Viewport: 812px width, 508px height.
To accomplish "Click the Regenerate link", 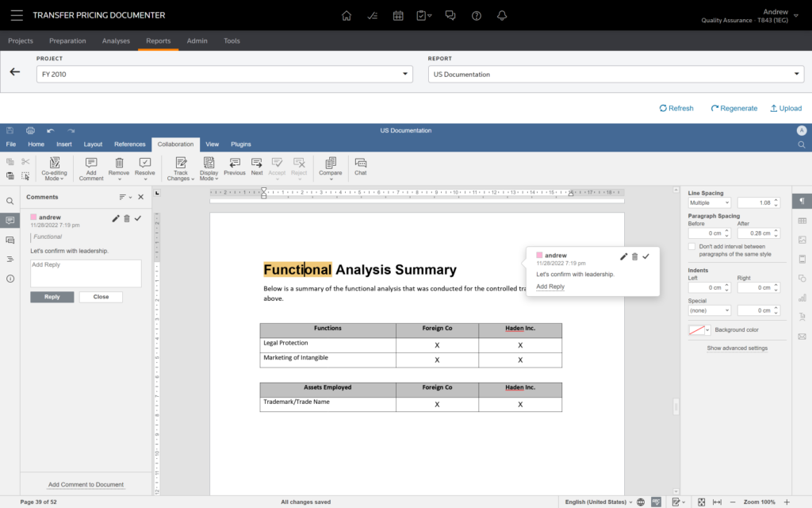I will point(733,108).
